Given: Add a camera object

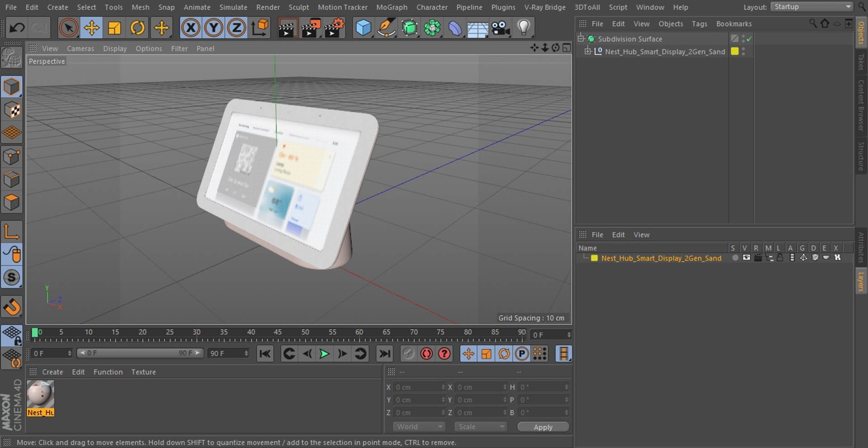Looking at the screenshot, I should click(x=500, y=28).
